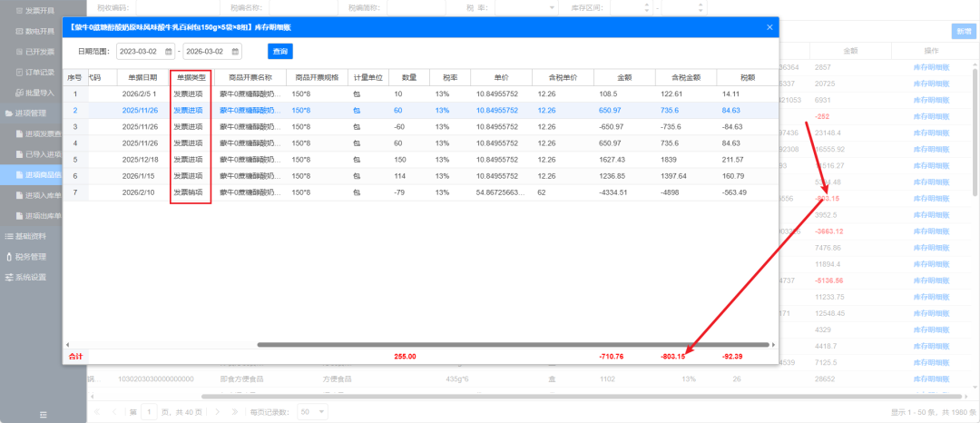The height and width of the screenshot is (423, 980).
Task: Open calendar picker for start date 2023-03-02
Action: 168,51
